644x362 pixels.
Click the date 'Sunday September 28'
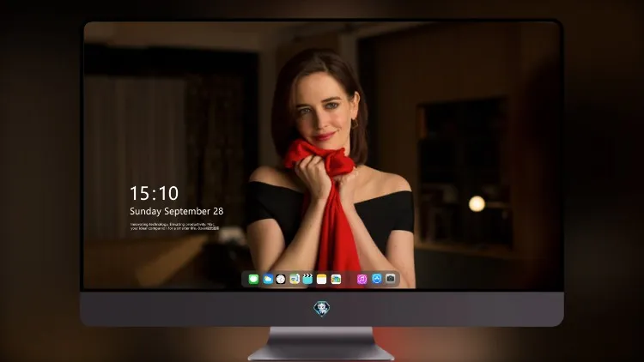click(x=177, y=211)
